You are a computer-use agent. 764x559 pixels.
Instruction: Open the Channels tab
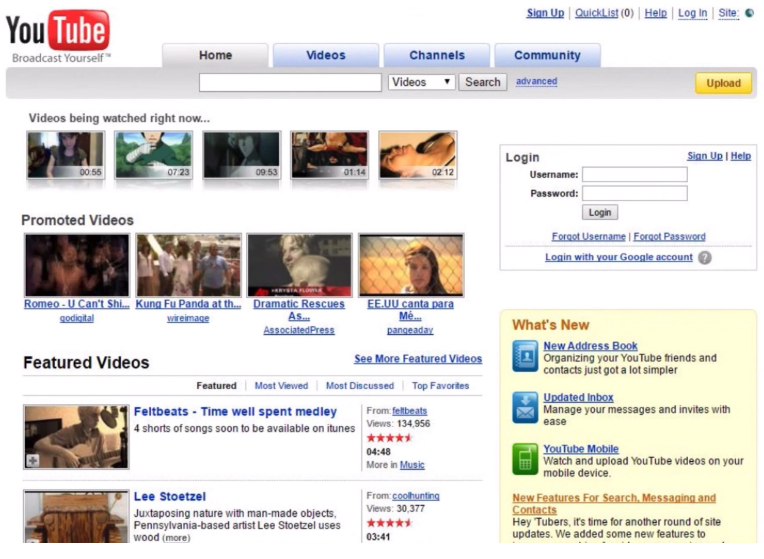tap(437, 55)
